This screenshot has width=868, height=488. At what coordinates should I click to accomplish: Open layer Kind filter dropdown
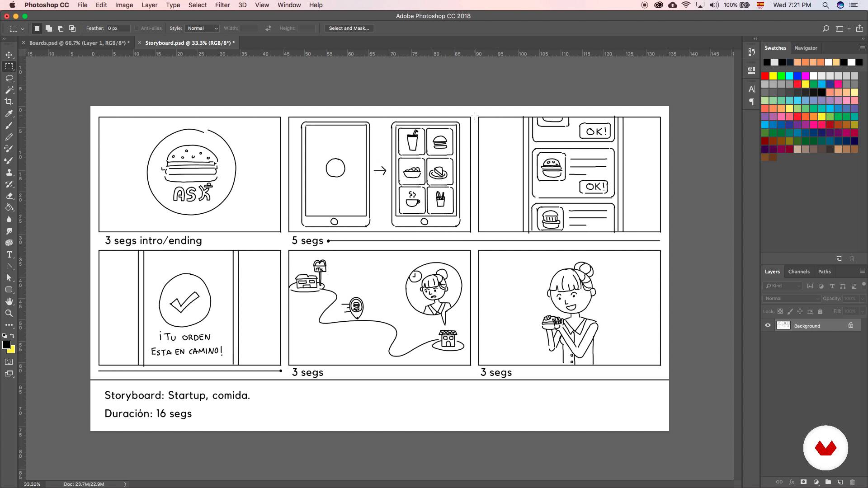click(783, 286)
